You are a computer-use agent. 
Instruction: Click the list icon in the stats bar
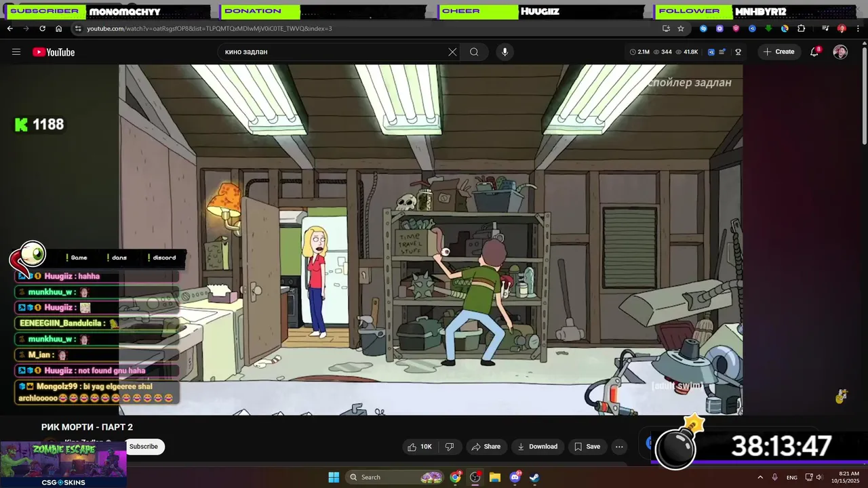tap(723, 52)
